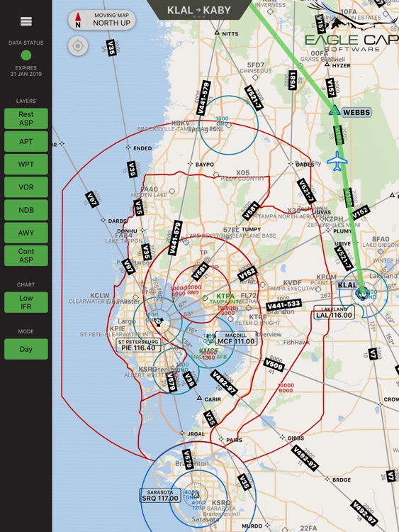Viewport: 399px width, 532px height.
Task: Open the KLAL → KABY route tab
Action: (199, 10)
